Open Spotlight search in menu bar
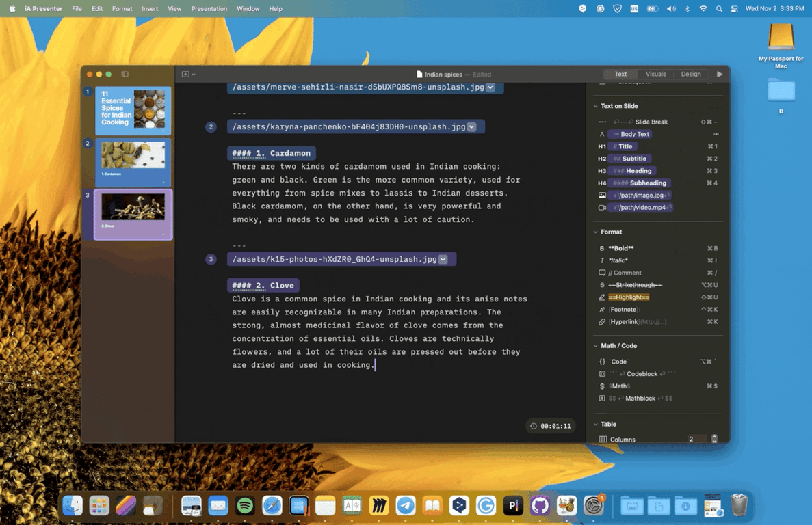This screenshot has height=525, width=812. coord(719,8)
